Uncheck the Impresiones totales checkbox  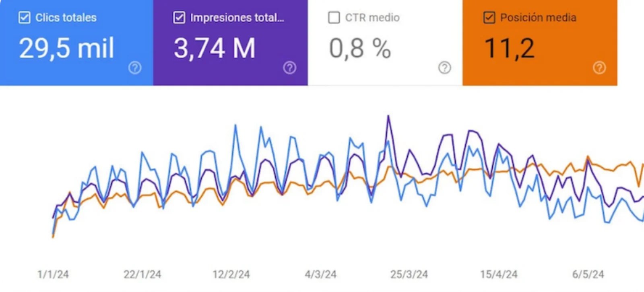tap(179, 18)
